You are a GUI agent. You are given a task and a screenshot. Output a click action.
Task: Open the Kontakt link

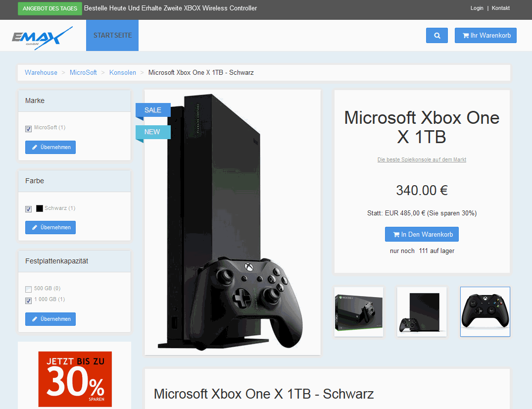tap(501, 8)
